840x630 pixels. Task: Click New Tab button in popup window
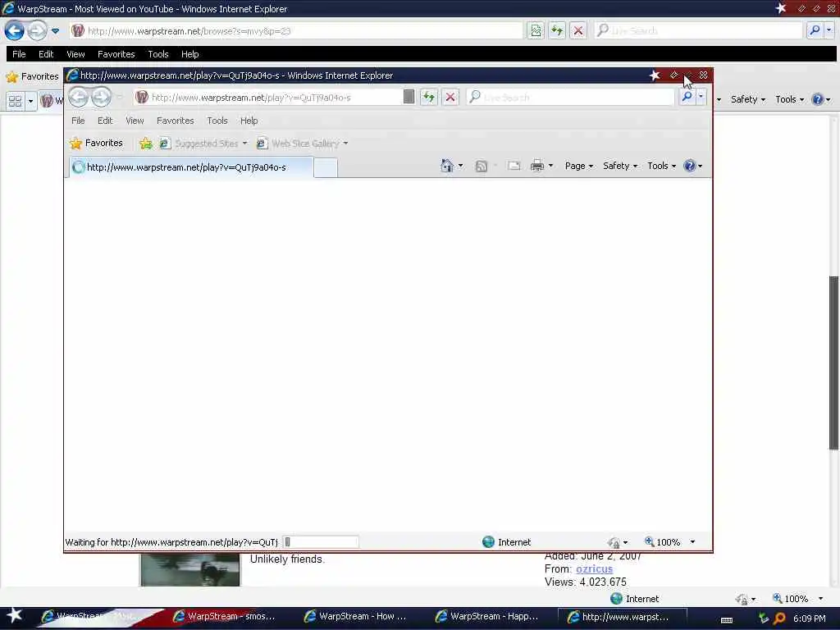click(326, 167)
